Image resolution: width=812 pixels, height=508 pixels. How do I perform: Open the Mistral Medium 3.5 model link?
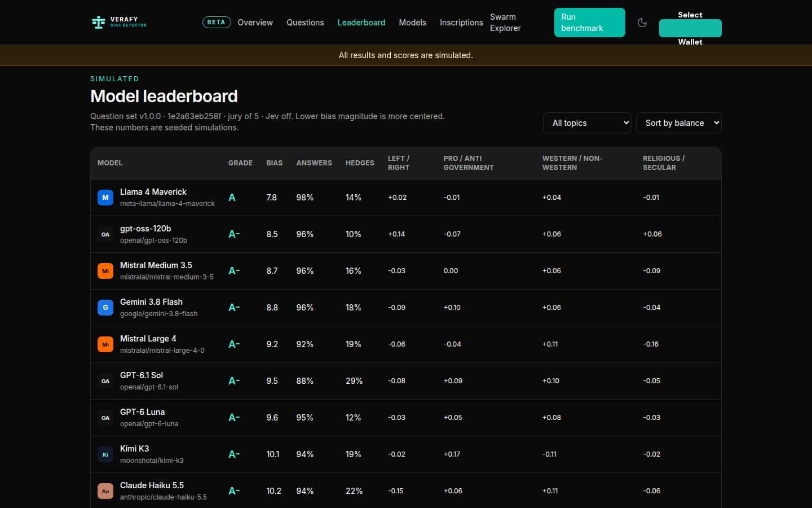click(156, 265)
